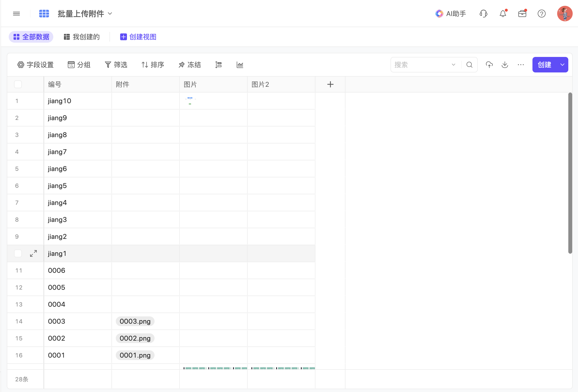578x392 pixels.
Task: Expand the 批量上传附件 title dropdown
Action: 110,14
